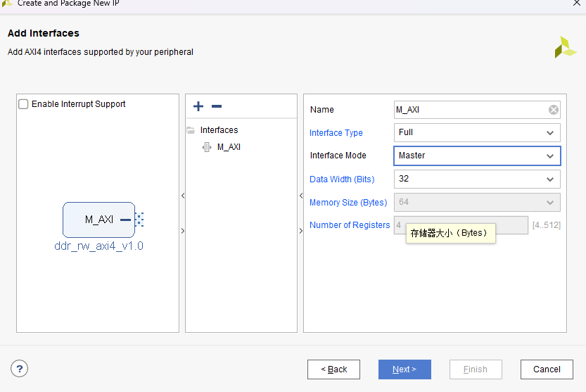This screenshot has width=586, height=392.
Task: Open the Interface Type dropdown
Action: (549, 132)
